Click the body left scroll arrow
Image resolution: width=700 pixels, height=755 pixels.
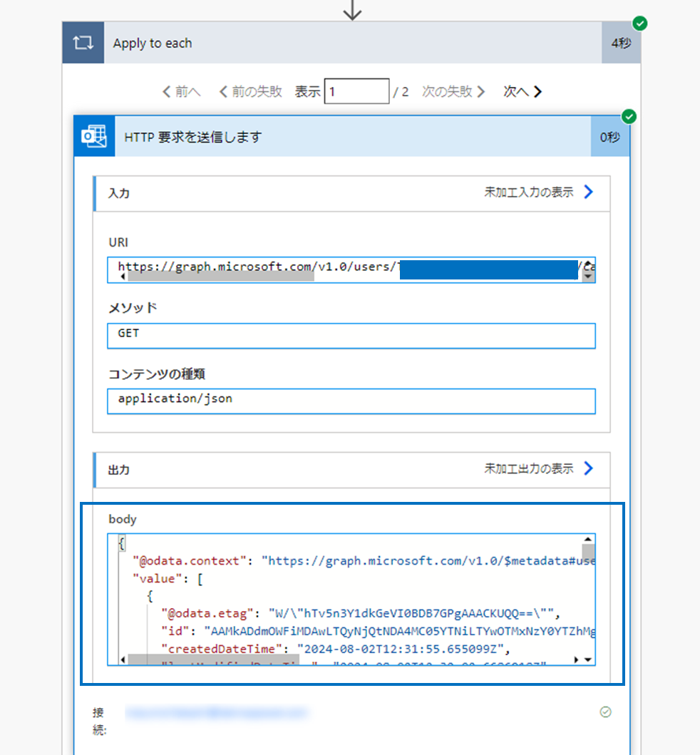[123, 659]
